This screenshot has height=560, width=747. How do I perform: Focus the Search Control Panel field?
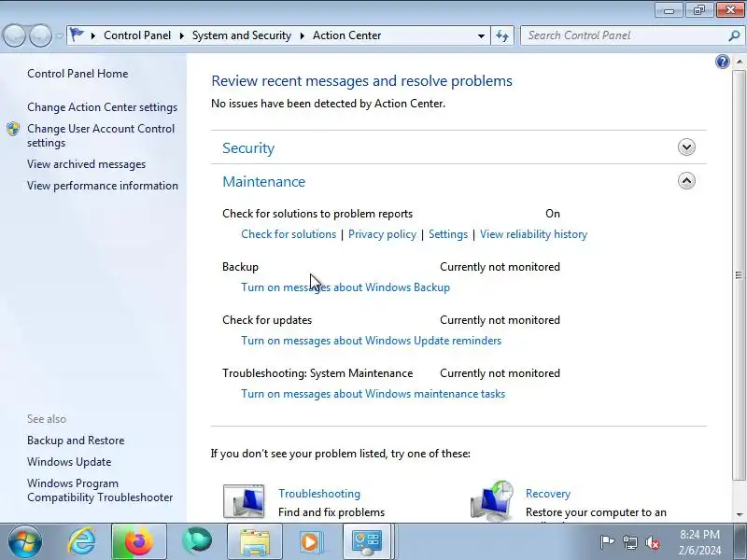[x=625, y=35]
